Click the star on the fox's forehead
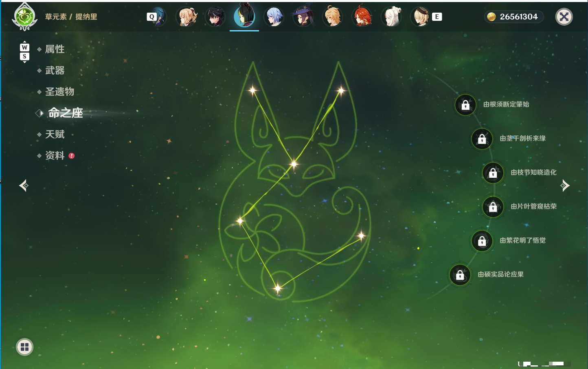588x369 pixels. (294, 164)
